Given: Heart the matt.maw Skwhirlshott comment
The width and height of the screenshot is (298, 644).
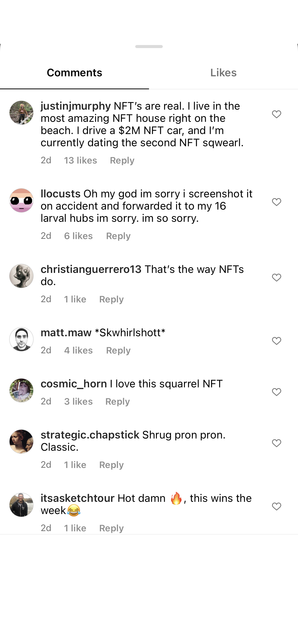Looking at the screenshot, I should pyautogui.click(x=276, y=341).
